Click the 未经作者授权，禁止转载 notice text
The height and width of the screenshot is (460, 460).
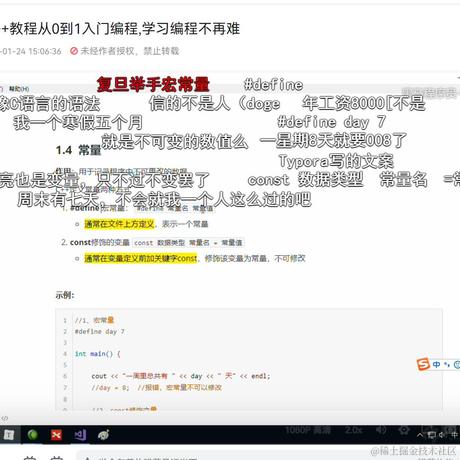[x=130, y=51]
